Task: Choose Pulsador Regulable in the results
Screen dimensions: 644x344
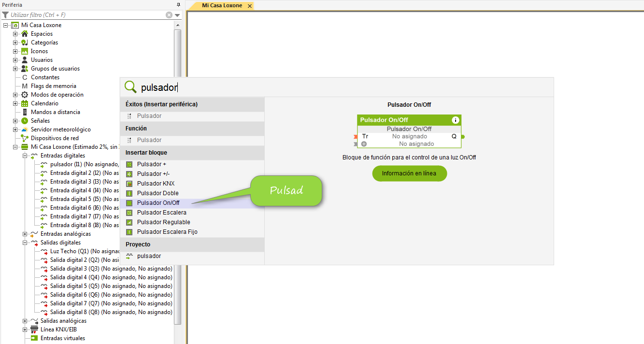Action: point(163,222)
